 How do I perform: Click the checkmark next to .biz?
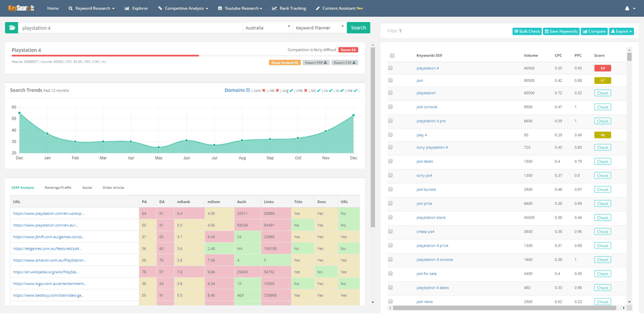click(318, 91)
